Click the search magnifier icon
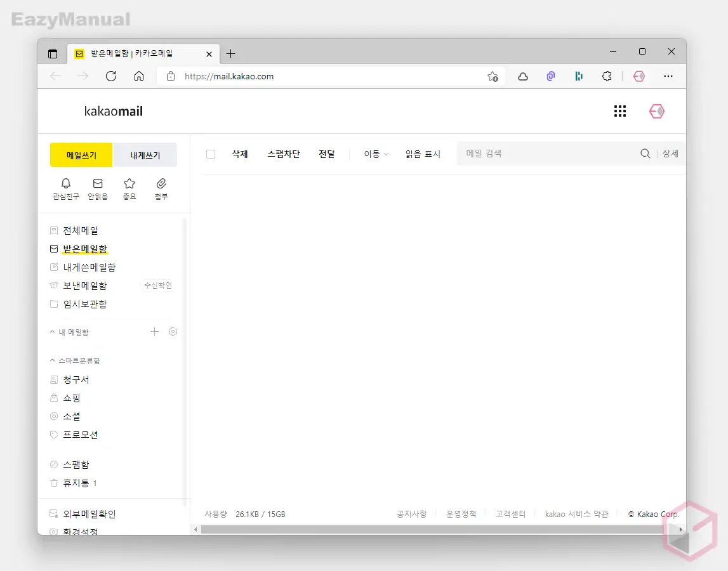 point(645,154)
